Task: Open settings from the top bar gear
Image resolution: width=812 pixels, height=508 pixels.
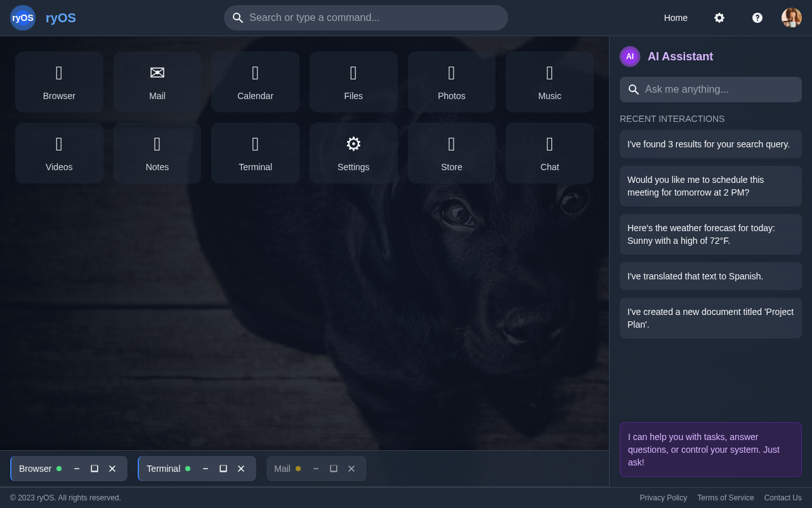Action: coord(719,18)
